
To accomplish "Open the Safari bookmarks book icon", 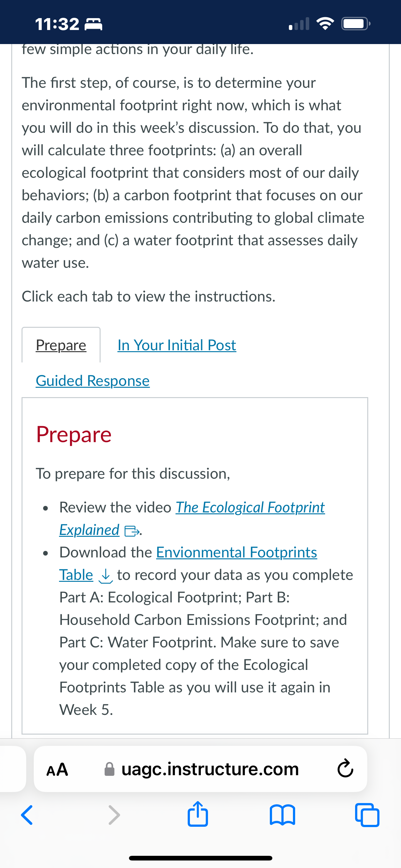I will tap(283, 815).
